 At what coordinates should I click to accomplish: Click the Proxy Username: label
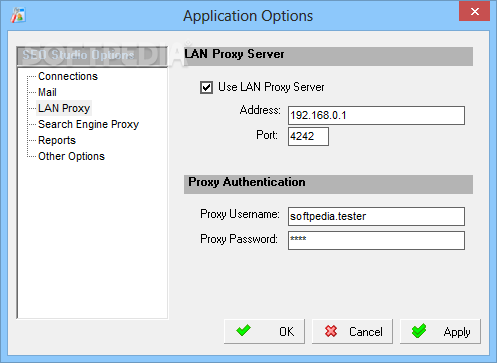coord(240,214)
